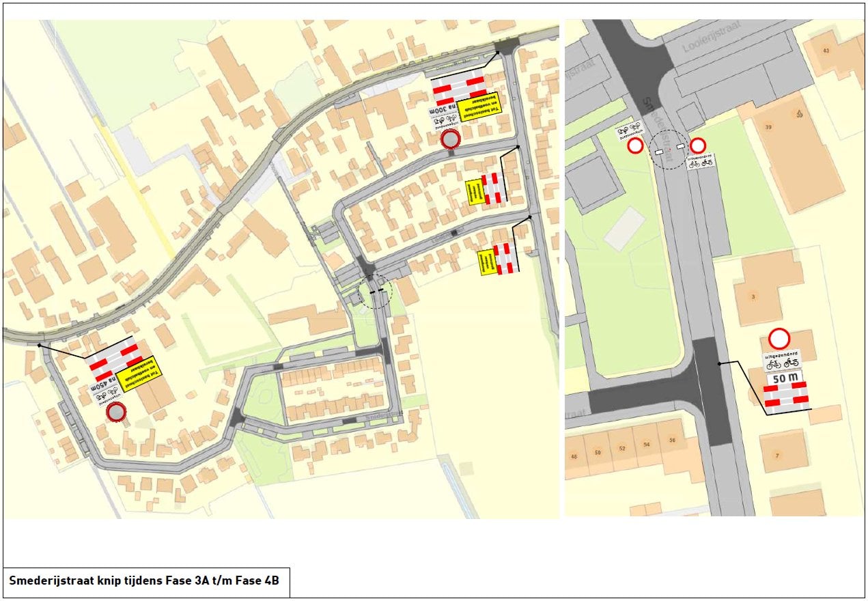
Task: Click house number 56 on the detail map
Action: click(672, 441)
